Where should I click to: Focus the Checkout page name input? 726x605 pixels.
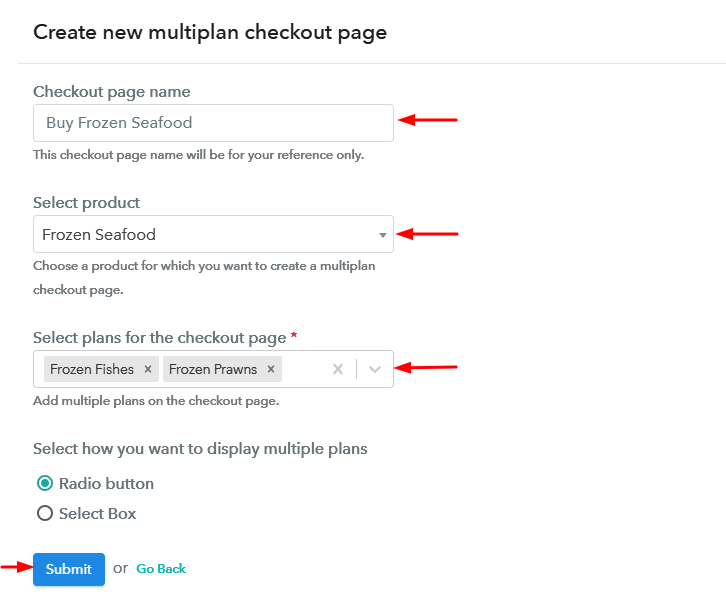point(212,123)
